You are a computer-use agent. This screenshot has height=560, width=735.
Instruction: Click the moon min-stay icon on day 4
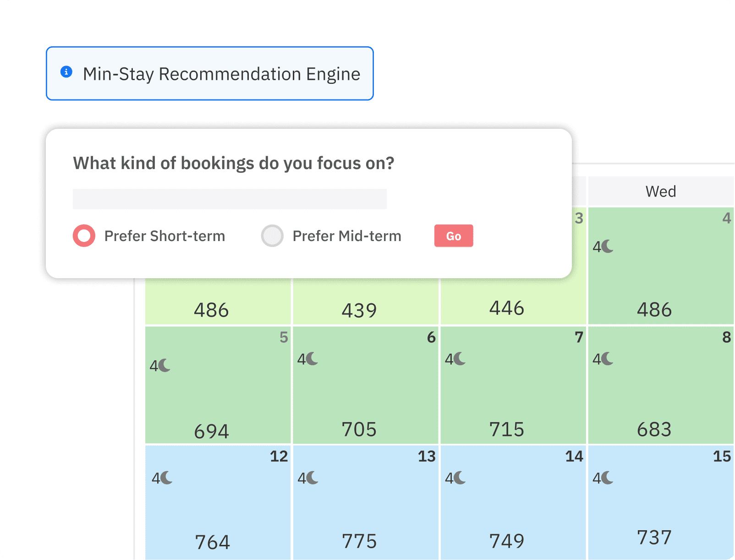[x=608, y=247]
